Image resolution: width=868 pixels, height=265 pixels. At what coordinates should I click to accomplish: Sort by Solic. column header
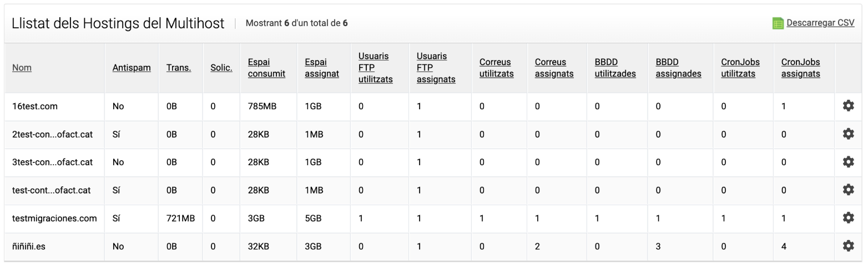click(221, 68)
